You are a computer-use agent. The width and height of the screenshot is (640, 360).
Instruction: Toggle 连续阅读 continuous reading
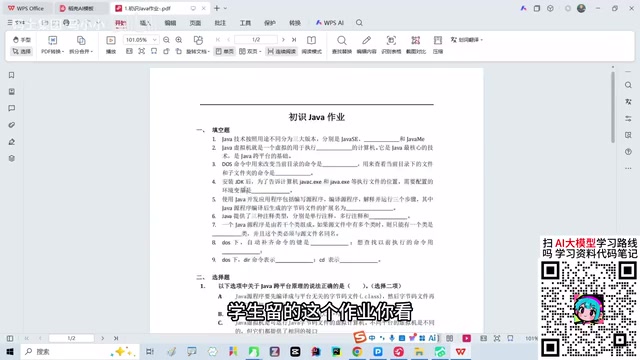(282, 51)
